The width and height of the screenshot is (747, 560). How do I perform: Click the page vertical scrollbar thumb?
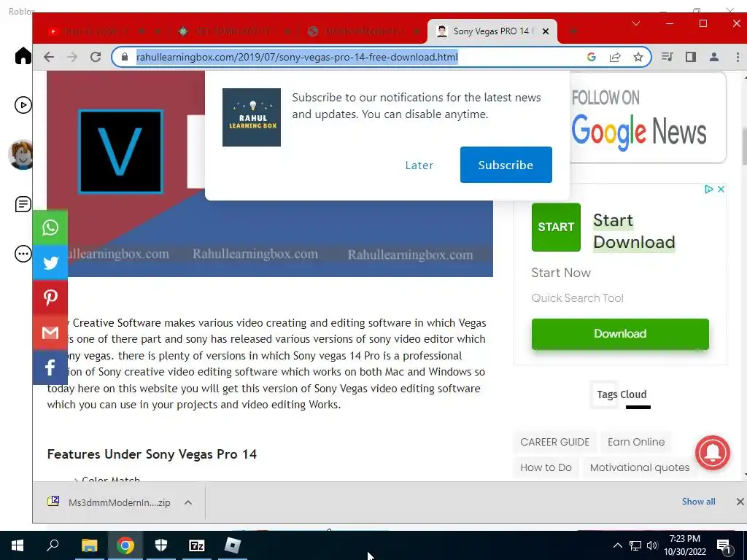[x=744, y=145]
